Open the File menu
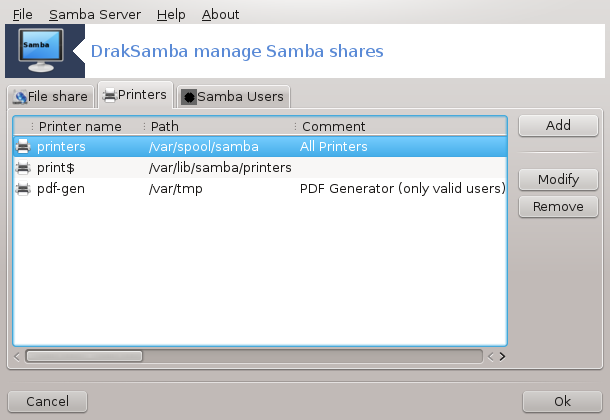Screen dimensions: 610x420 click(23, 14)
